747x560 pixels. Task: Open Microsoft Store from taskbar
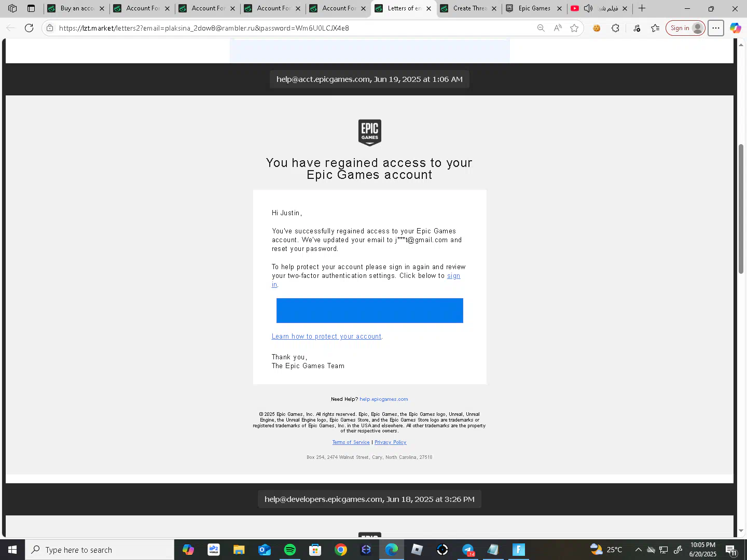[315, 550]
